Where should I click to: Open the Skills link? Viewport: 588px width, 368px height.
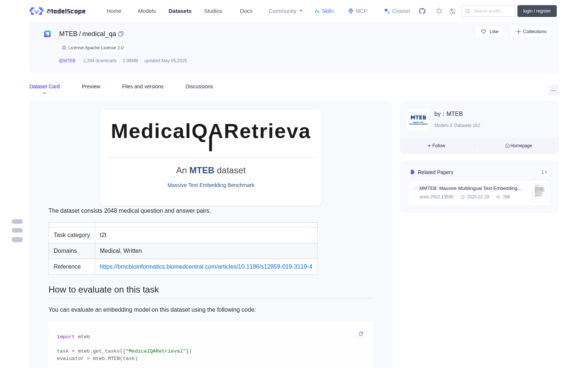(324, 11)
